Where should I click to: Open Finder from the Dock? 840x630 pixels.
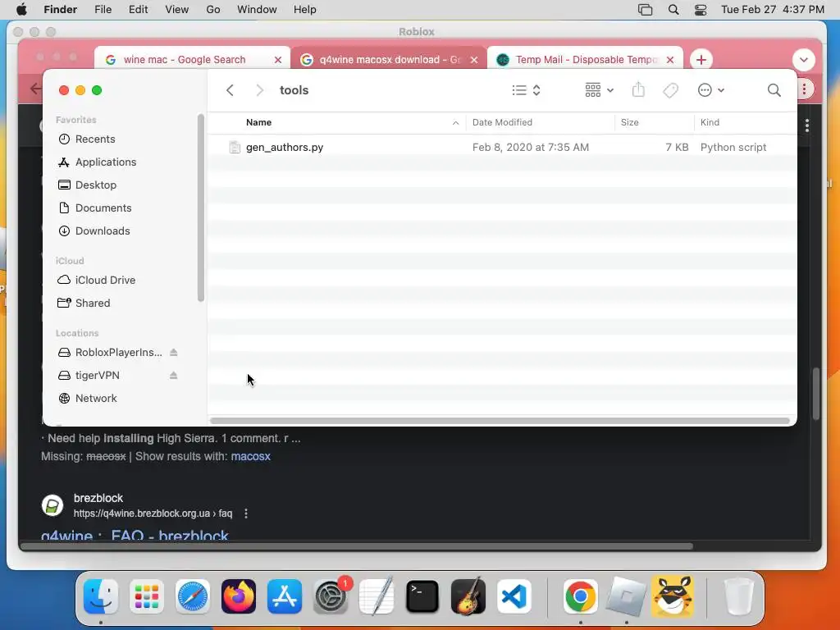(101, 596)
